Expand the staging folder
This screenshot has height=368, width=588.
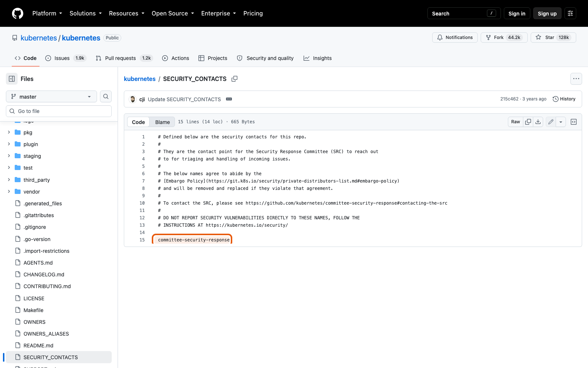coord(9,156)
